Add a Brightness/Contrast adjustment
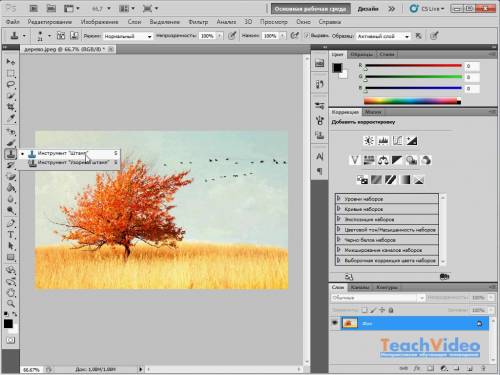 tap(369, 141)
